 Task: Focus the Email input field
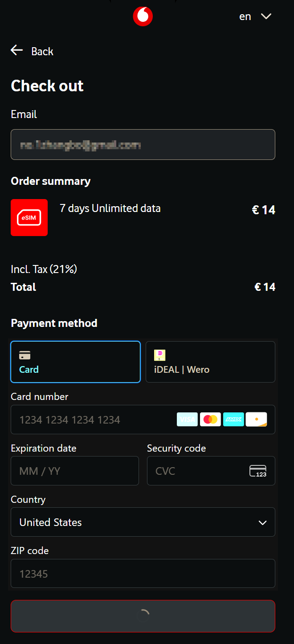click(x=143, y=144)
